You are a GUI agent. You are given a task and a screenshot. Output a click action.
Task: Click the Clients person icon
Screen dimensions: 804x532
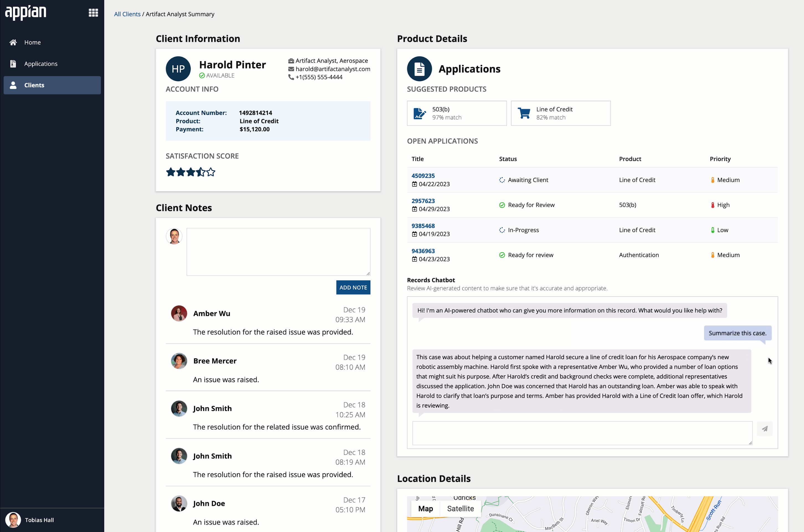[13, 85]
